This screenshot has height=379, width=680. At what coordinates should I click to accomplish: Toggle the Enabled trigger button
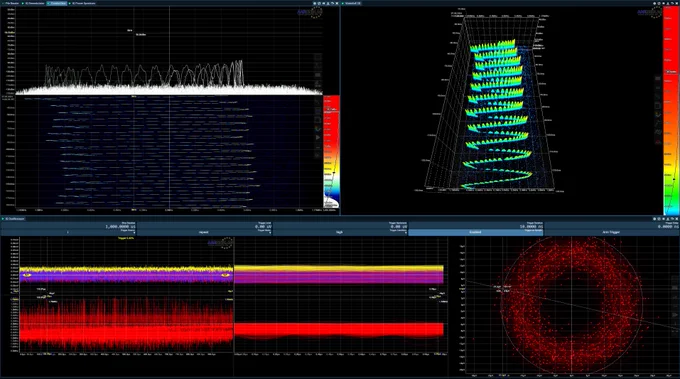tap(476, 232)
